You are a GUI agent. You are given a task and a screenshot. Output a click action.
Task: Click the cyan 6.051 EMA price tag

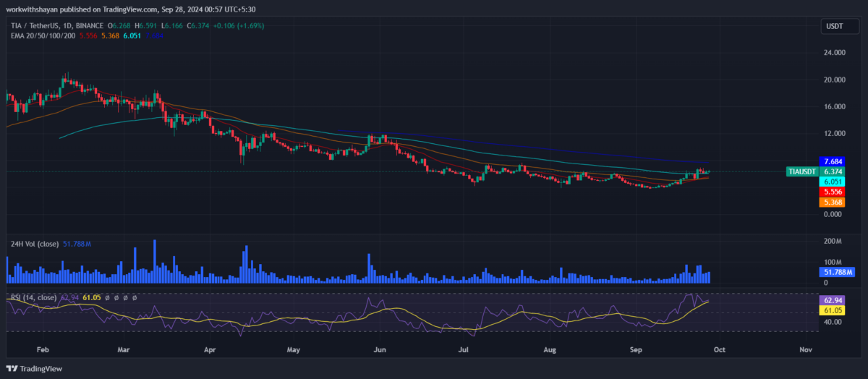point(830,182)
